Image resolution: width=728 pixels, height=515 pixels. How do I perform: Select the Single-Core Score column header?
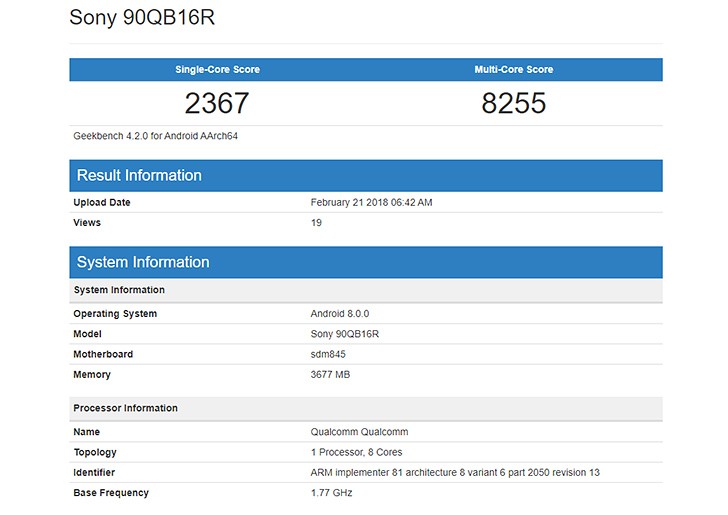216,70
